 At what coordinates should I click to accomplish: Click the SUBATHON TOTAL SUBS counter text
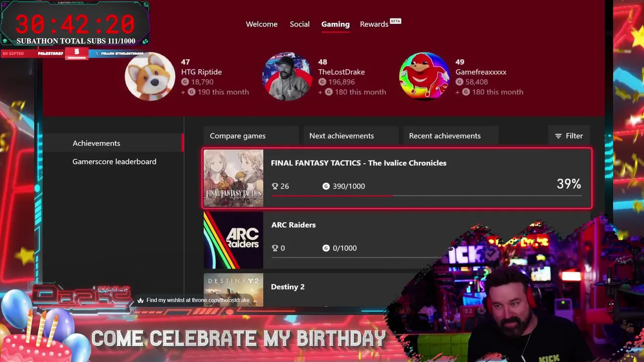coord(75,41)
